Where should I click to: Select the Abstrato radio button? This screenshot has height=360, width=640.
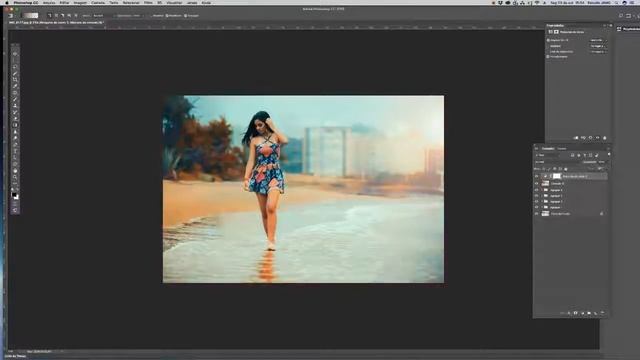point(548,46)
